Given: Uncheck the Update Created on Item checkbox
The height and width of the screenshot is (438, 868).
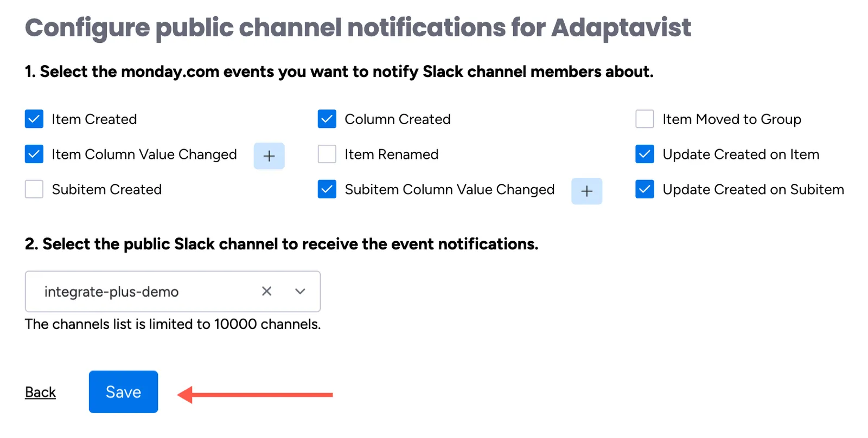Looking at the screenshot, I should (644, 154).
